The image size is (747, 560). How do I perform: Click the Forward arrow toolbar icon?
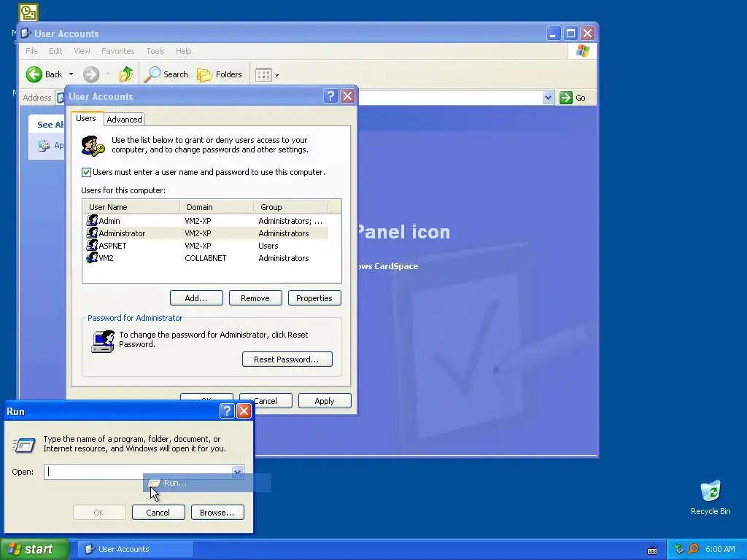(x=91, y=74)
